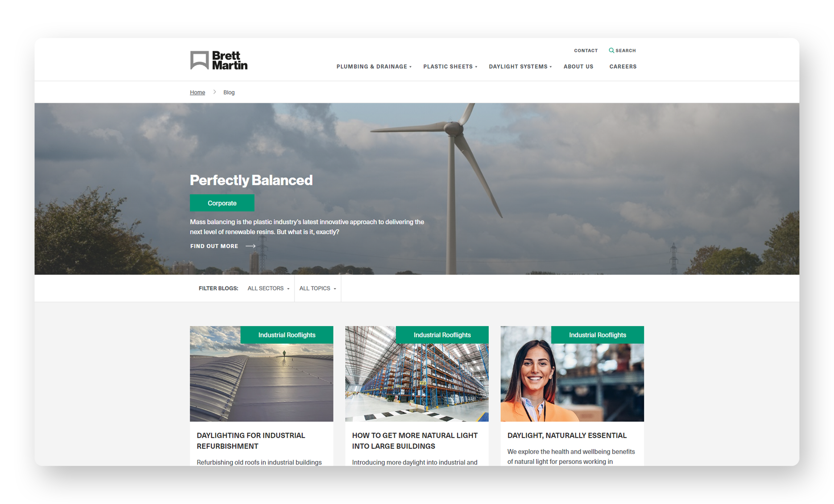Toggle the Corporate category tag
The width and height of the screenshot is (834, 504).
222,203
